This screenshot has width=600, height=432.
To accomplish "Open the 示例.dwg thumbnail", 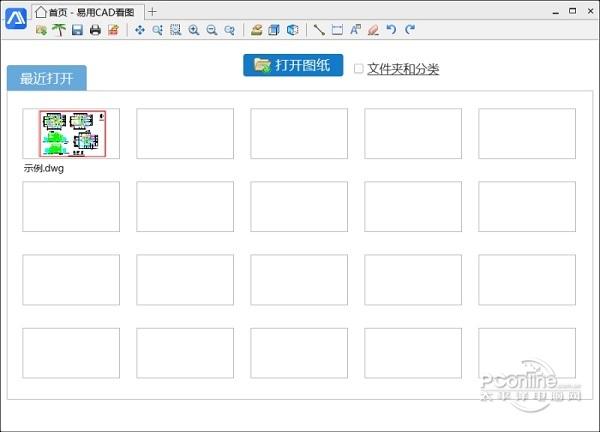I will [71, 134].
